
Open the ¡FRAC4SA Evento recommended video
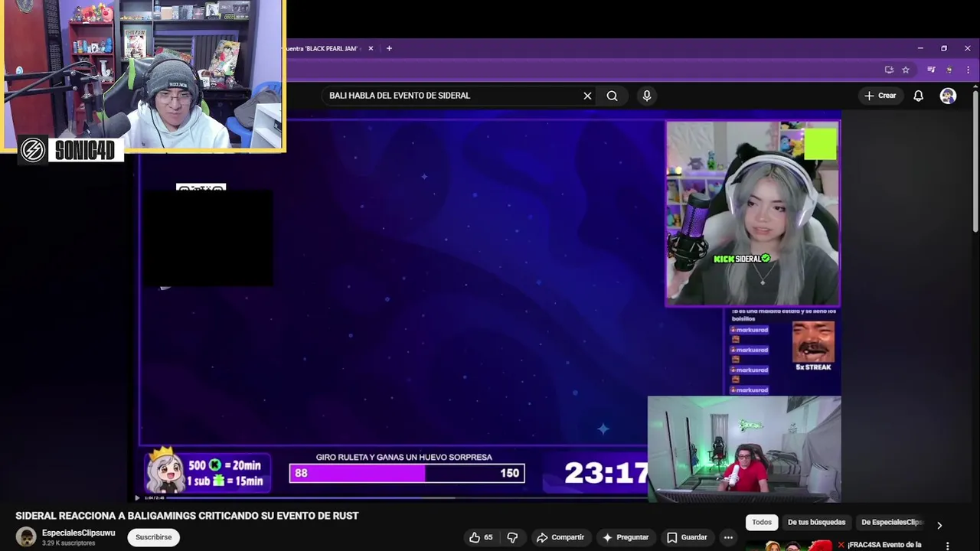[x=884, y=545]
